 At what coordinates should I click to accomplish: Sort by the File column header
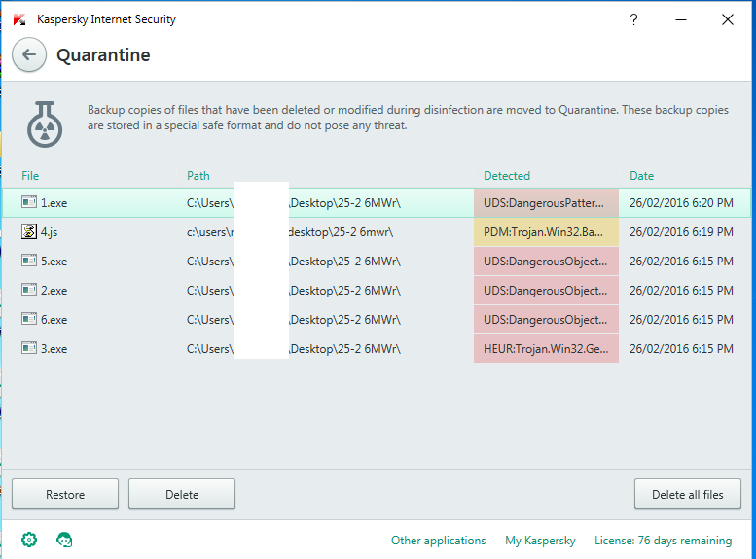tap(30, 176)
